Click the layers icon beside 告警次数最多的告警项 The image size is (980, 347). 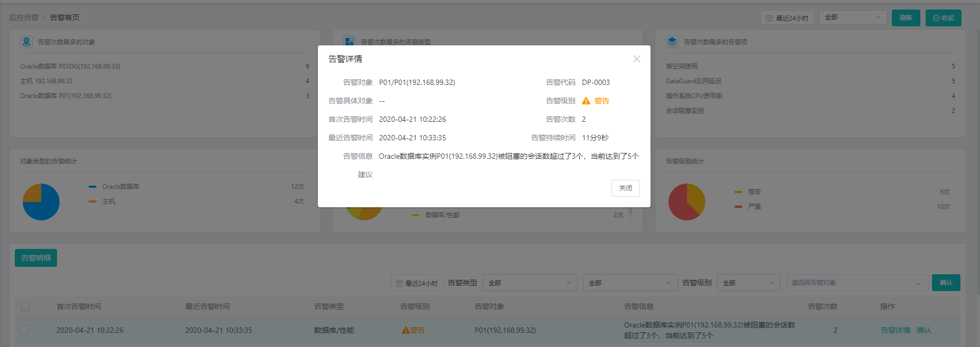(x=672, y=42)
